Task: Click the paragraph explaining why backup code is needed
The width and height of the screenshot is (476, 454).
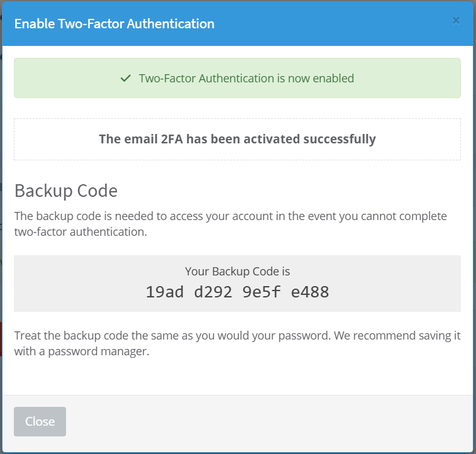Action: [231, 224]
